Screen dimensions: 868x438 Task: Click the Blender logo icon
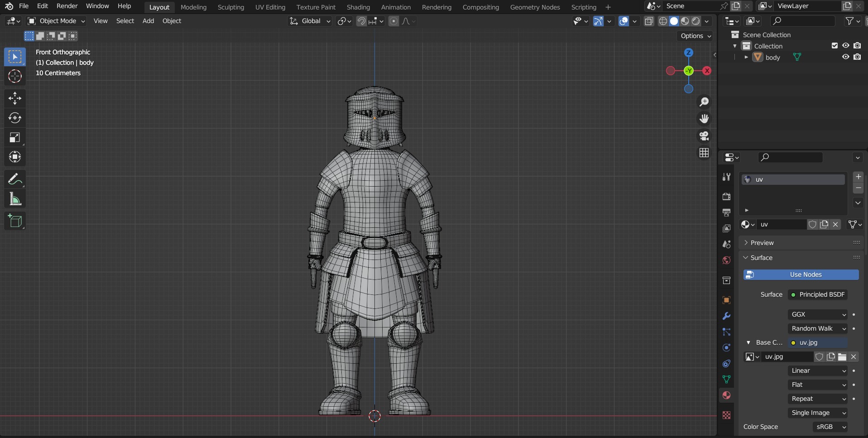pos(9,6)
